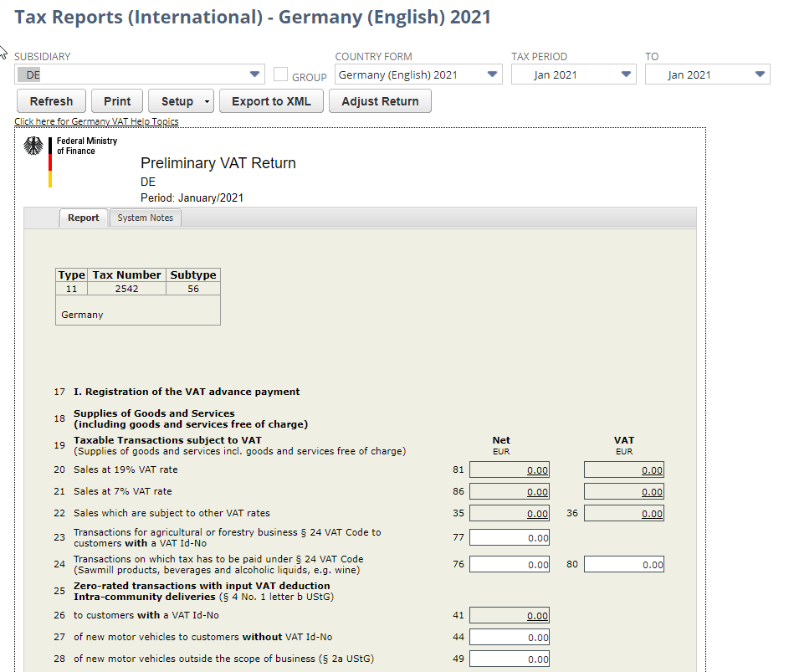Click the Print button
Screen dimensions: 794x672
116,100
